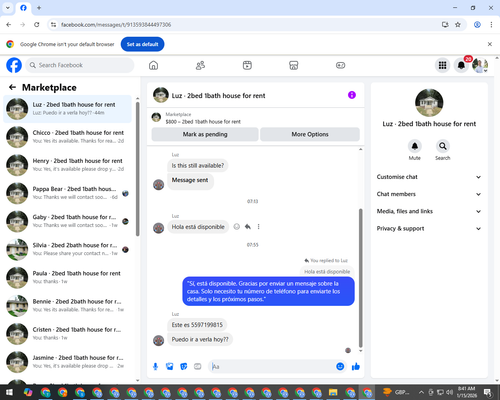Expand Privacy & support section
Viewport: 500px width, 400px height.
click(x=429, y=228)
